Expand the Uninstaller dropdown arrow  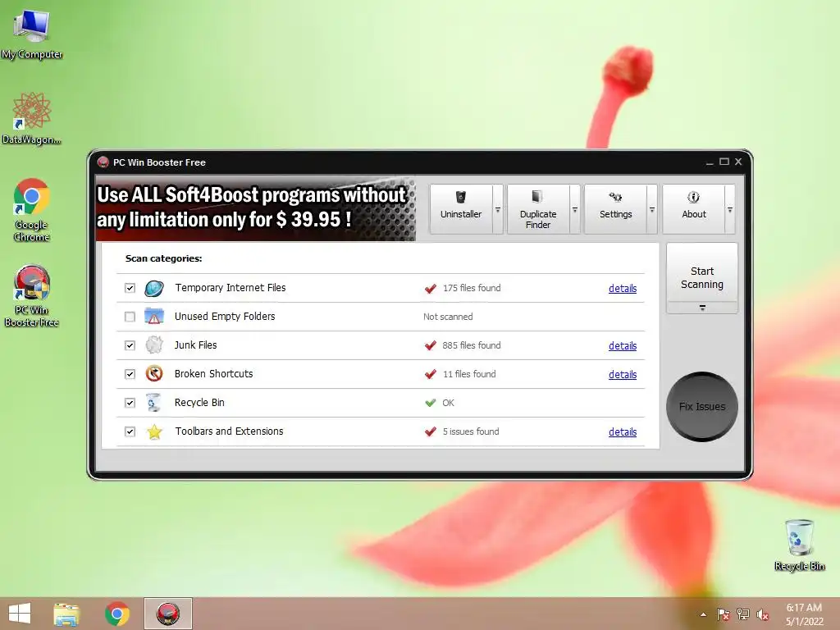pyautogui.click(x=498, y=209)
